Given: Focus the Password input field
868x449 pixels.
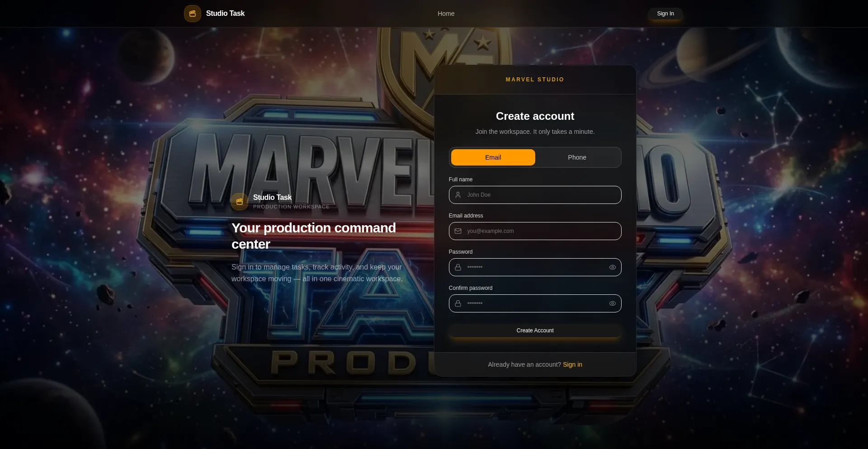Looking at the screenshot, I should tap(535, 267).
